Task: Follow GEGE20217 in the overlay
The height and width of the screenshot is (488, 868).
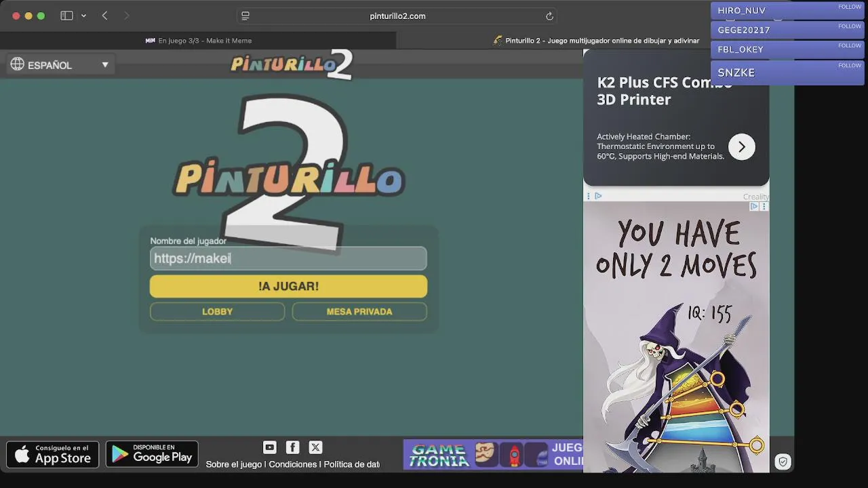Action: click(x=849, y=26)
